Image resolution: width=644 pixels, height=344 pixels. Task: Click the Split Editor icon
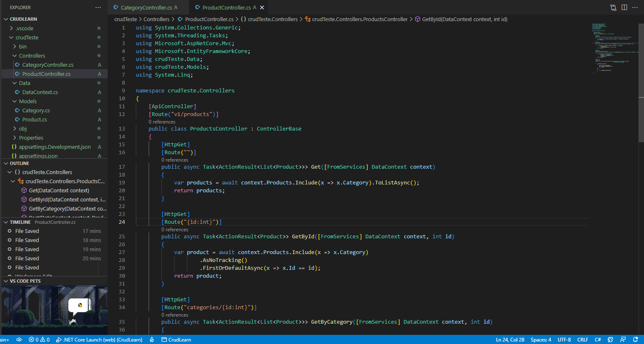pos(624,7)
